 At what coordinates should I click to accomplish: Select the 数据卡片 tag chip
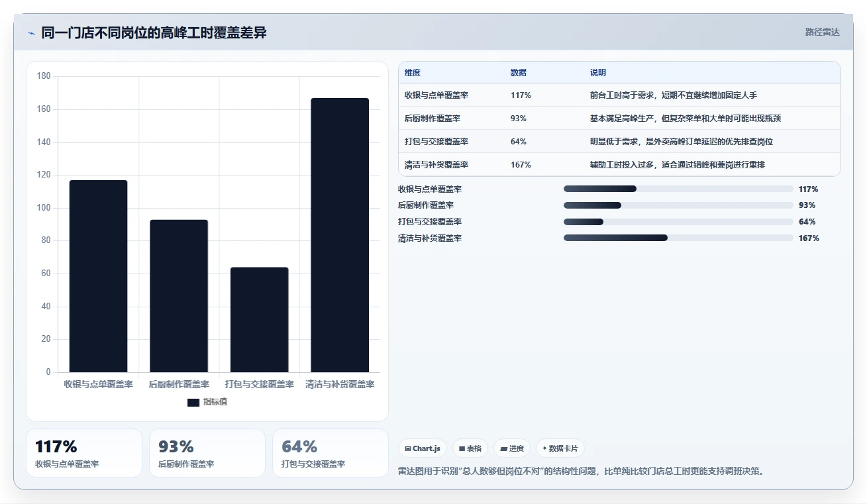560,448
